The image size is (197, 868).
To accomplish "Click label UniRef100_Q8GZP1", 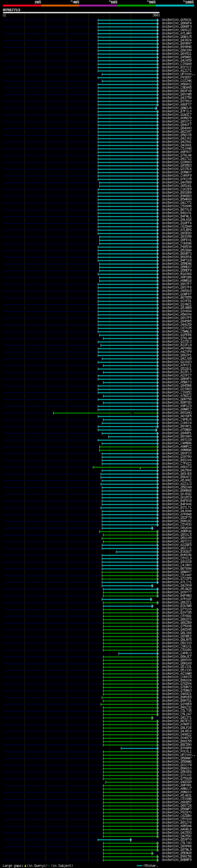I will [177, 355].
